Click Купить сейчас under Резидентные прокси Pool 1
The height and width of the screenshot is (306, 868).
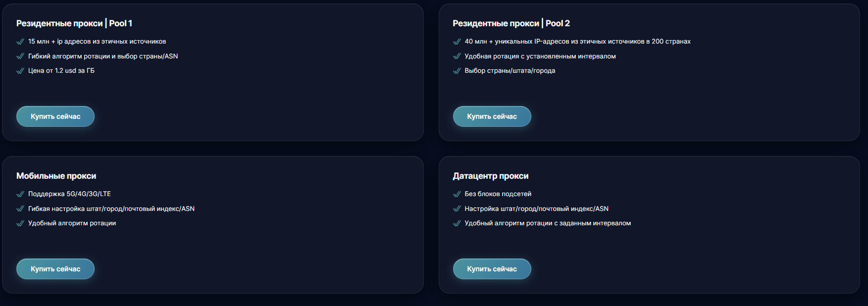[x=55, y=116]
